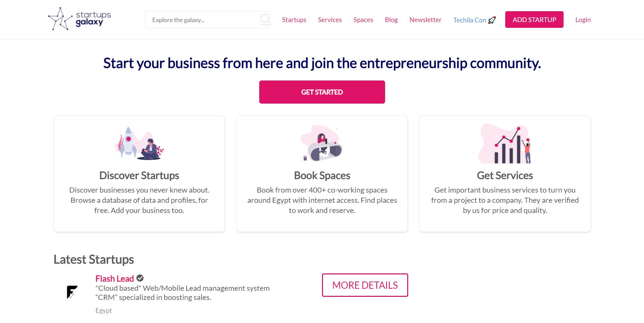Click the Startups Galaxy logo

[79, 19]
